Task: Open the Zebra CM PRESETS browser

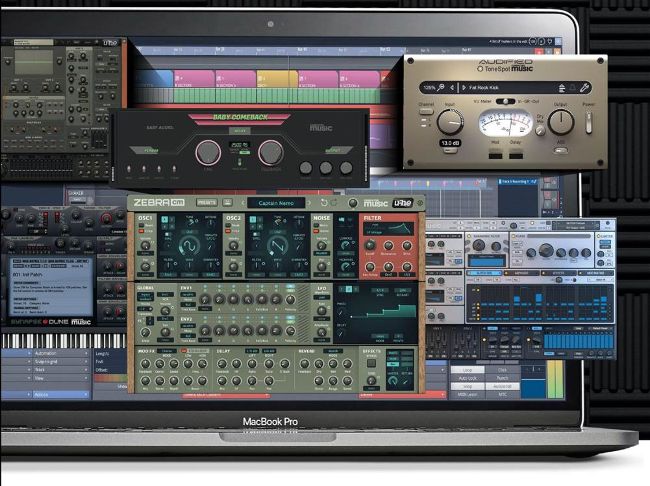Action: pyautogui.click(x=206, y=203)
